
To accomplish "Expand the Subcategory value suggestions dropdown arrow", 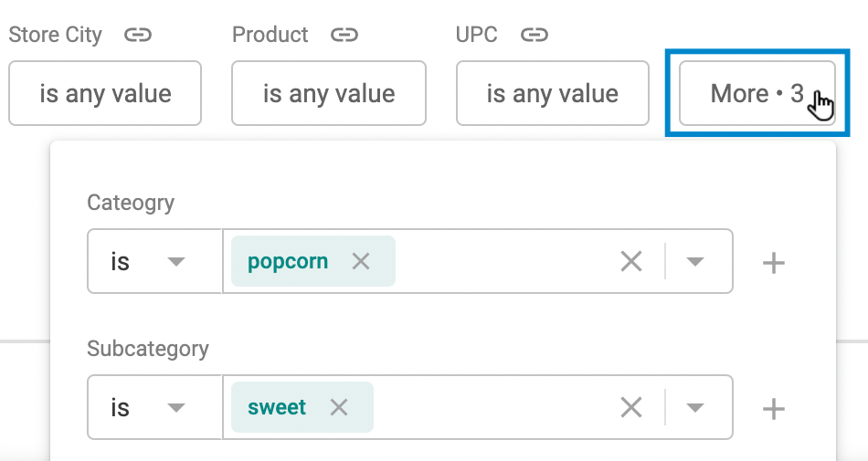I will coord(694,407).
